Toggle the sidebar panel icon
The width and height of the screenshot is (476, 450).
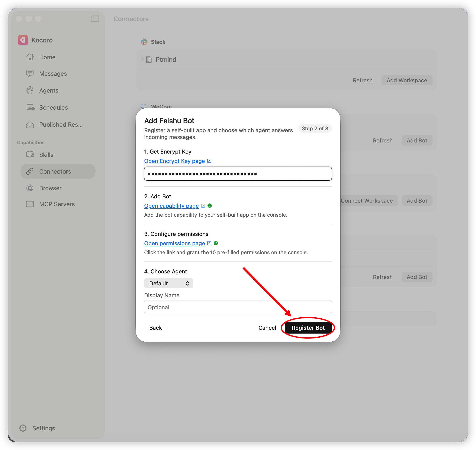pyautogui.click(x=95, y=19)
